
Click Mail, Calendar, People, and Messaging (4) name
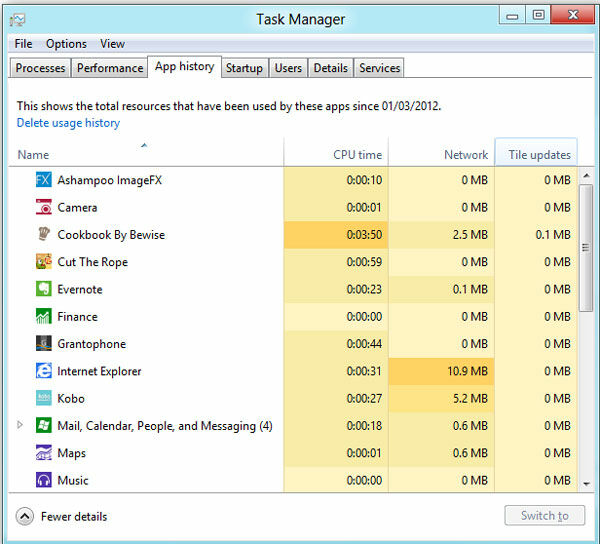[165, 426]
